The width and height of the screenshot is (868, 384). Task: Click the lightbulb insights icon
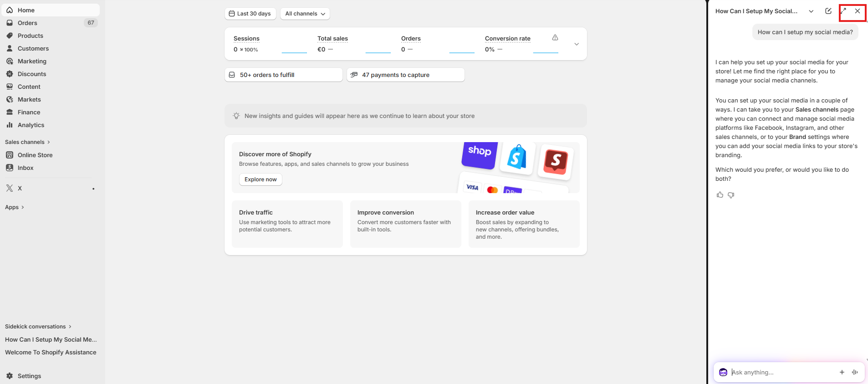point(236,116)
